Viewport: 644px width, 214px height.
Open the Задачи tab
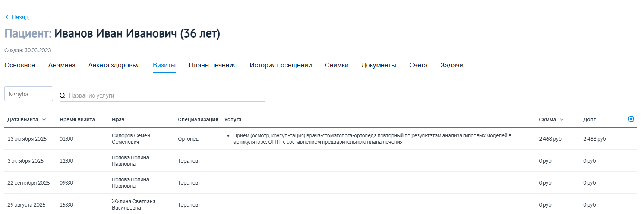tap(452, 65)
